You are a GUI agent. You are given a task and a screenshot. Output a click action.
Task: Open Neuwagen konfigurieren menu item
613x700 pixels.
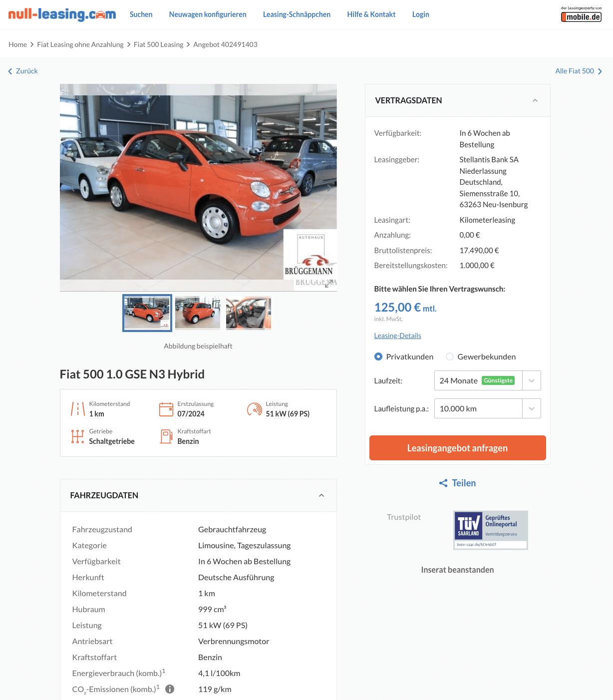pos(208,14)
